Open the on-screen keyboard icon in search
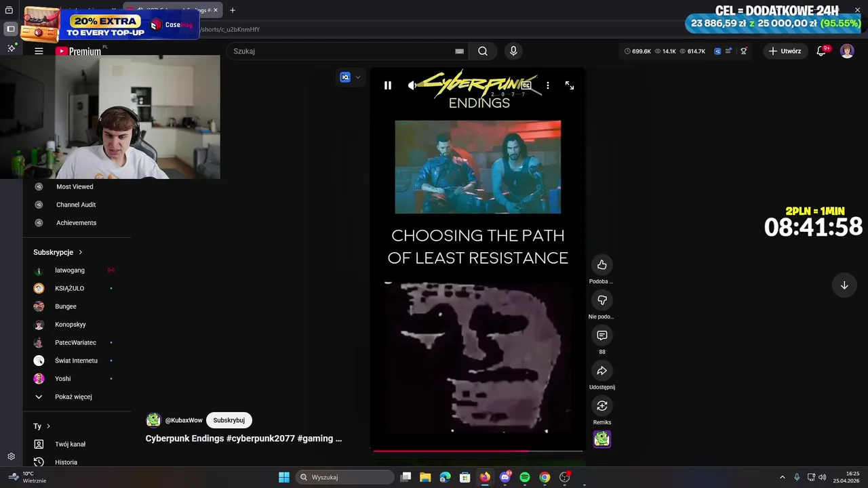 (459, 51)
